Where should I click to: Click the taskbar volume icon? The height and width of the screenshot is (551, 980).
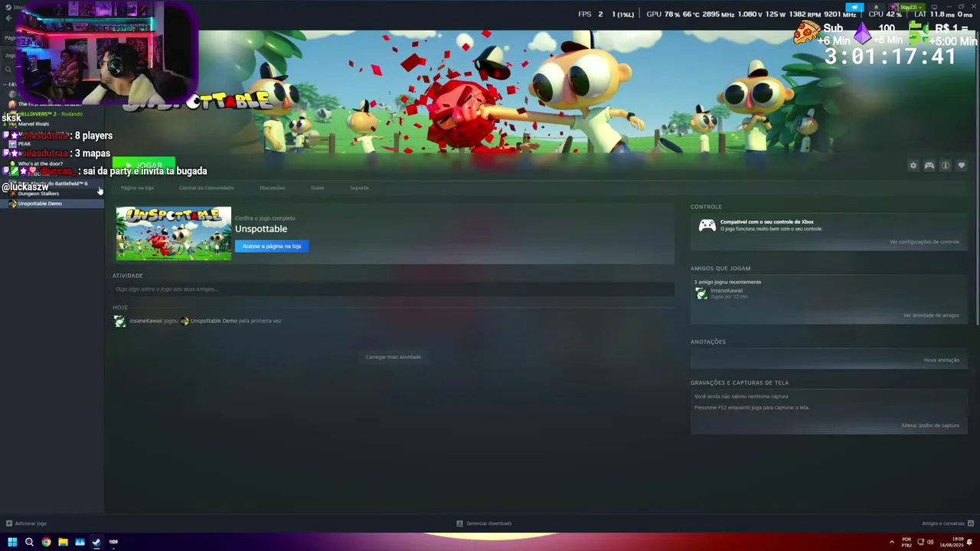(x=930, y=542)
